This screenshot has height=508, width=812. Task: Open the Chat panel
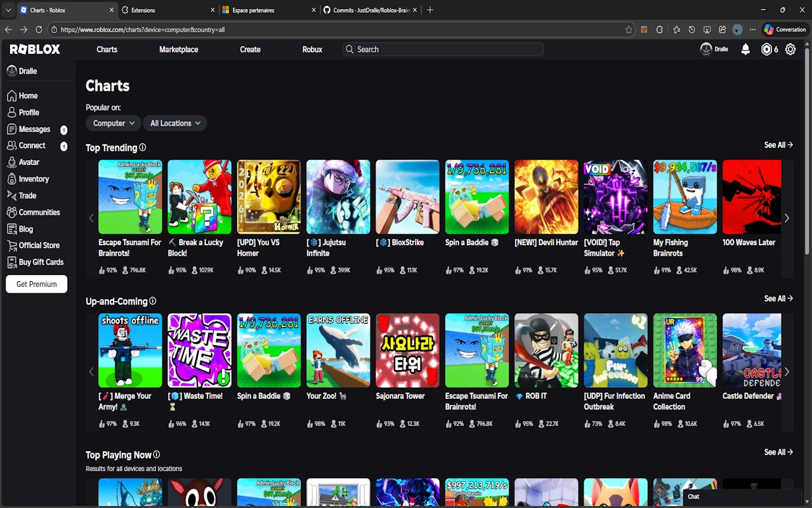tap(743, 497)
